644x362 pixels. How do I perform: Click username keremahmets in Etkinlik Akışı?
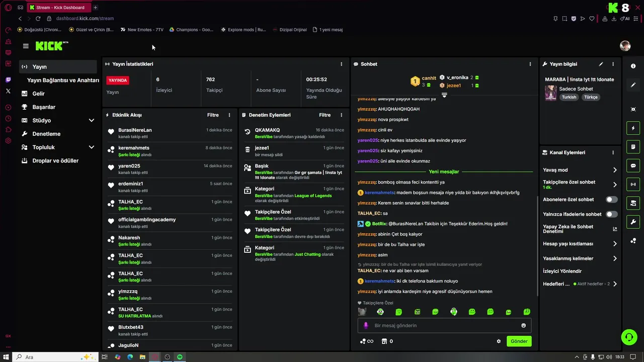pyautogui.click(x=134, y=148)
